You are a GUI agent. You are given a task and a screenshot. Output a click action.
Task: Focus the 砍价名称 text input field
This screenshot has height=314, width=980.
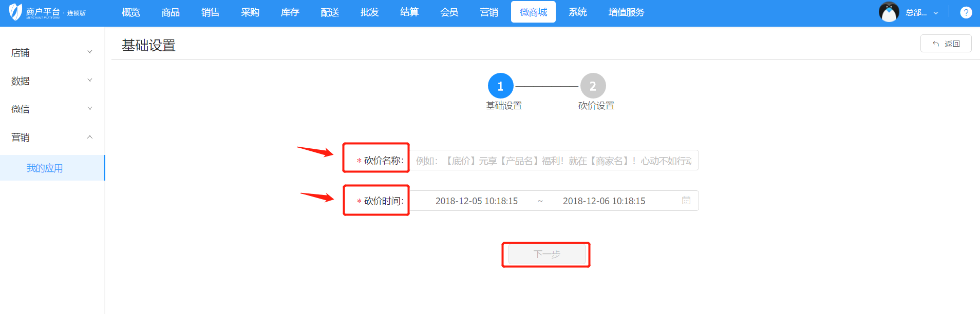(x=554, y=161)
